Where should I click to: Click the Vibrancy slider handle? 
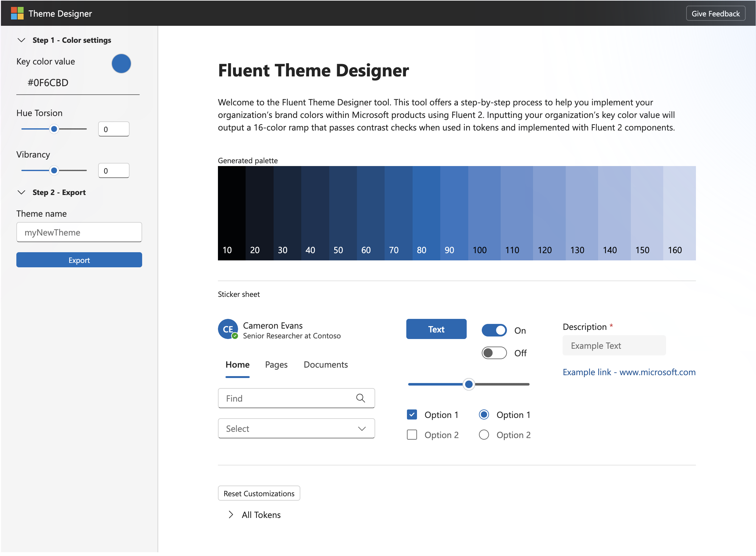click(54, 170)
